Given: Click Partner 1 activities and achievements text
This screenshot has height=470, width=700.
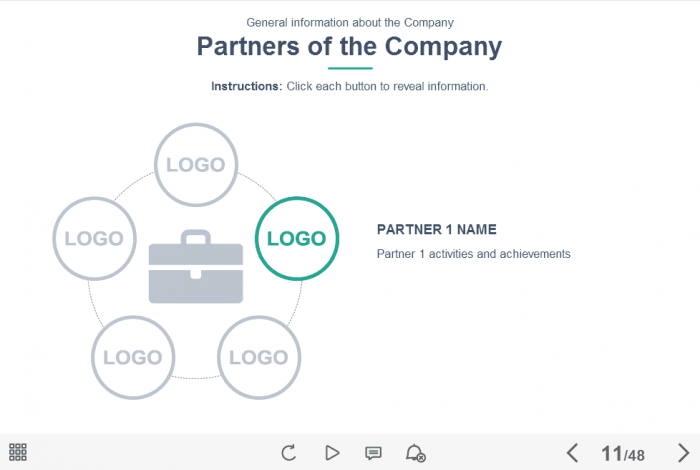Looking at the screenshot, I should point(473,254).
